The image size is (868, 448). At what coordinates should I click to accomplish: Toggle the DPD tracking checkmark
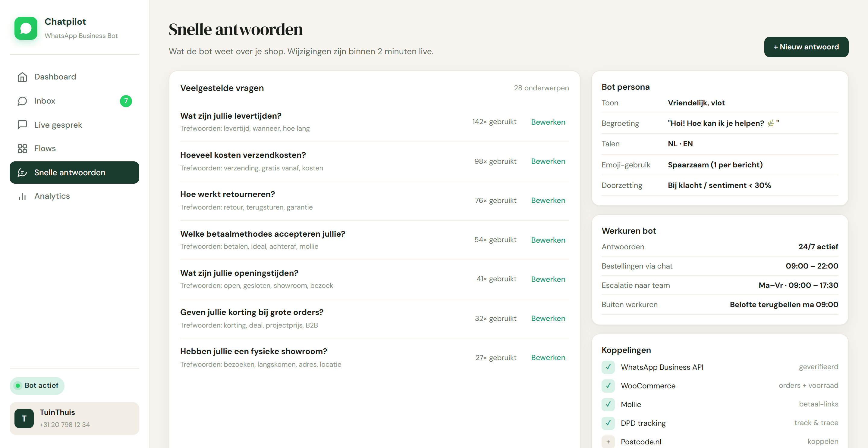coord(608,423)
